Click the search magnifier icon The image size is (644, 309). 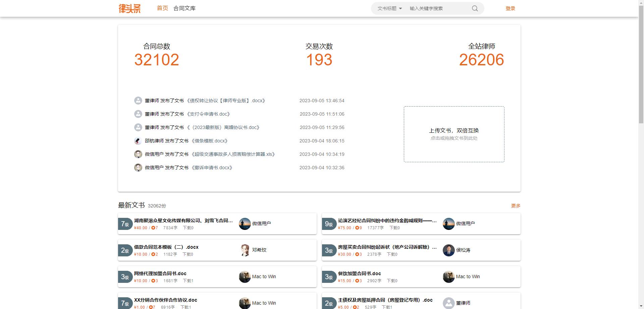pyautogui.click(x=474, y=8)
